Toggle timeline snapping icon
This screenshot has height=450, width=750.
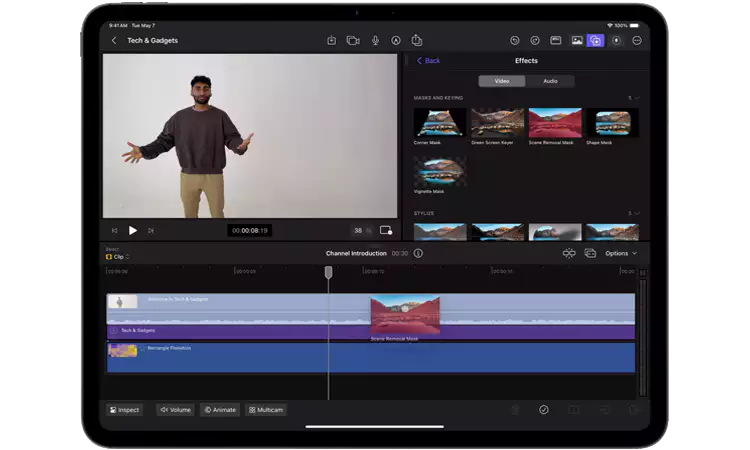click(569, 253)
